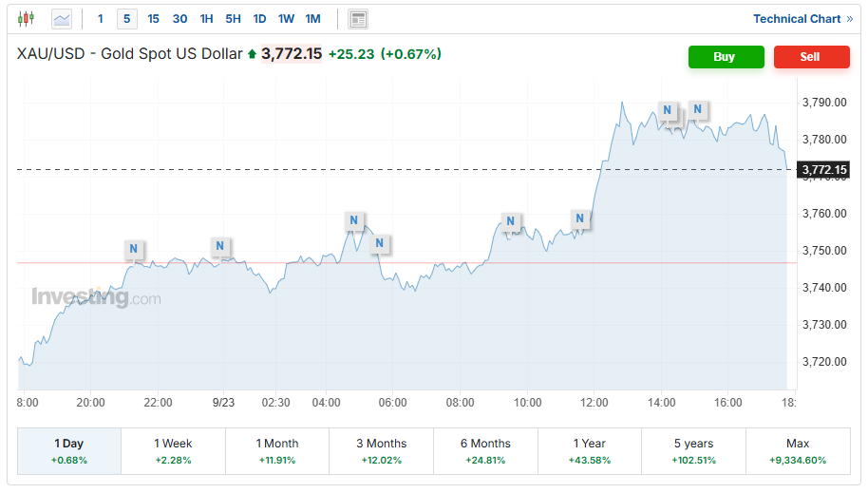Select the area chart type icon
The height and width of the screenshot is (493, 868).
(62, 19)
